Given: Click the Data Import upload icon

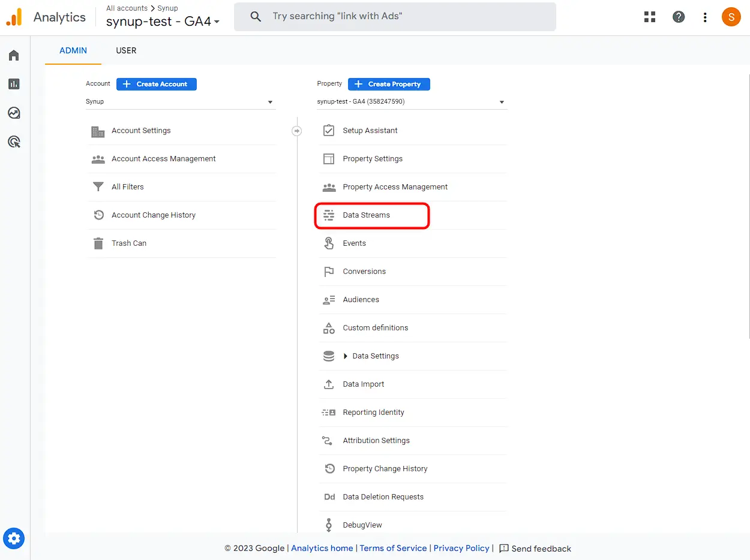Looking at the screenshot, I should (329, 384).
